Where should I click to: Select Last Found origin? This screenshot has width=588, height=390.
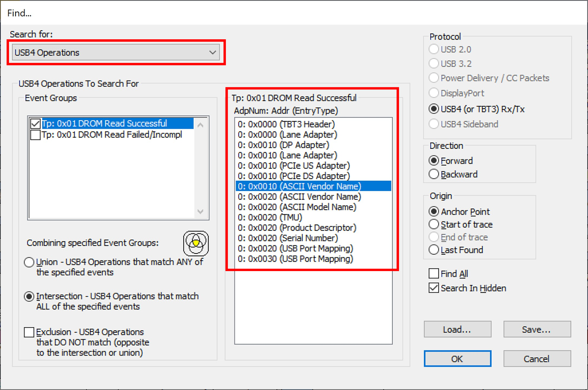434,250
